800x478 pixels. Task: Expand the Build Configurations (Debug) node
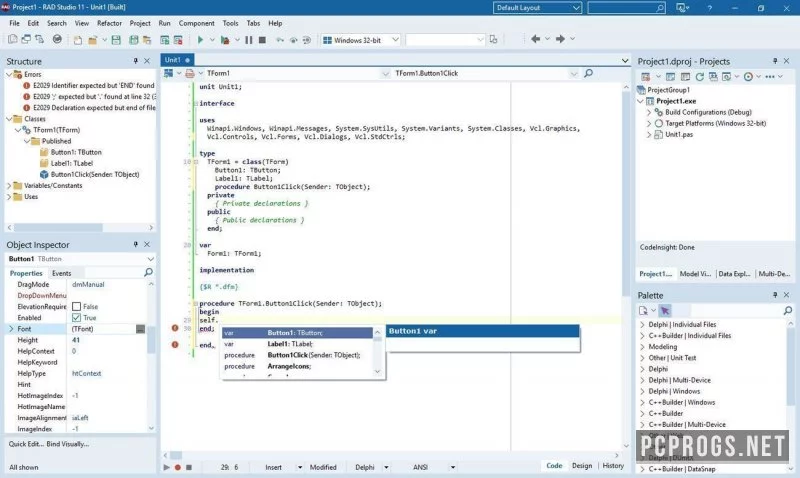(x=649, y=112)
